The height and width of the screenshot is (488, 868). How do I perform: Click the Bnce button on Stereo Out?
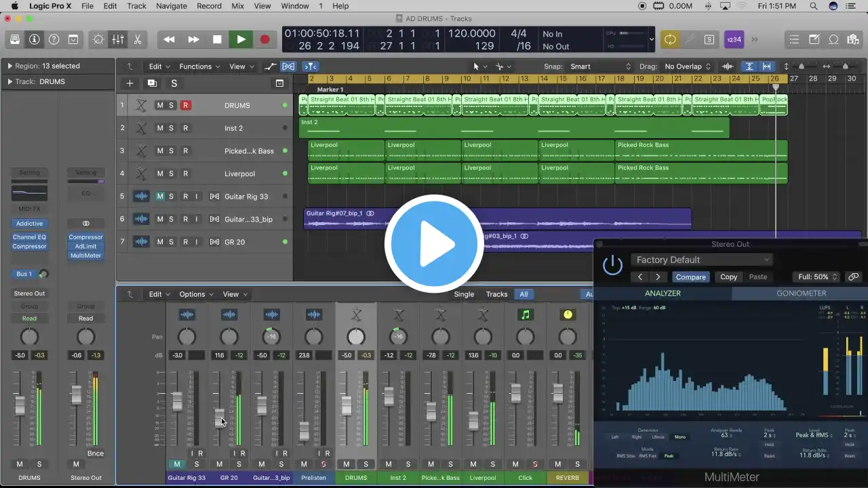95,453
